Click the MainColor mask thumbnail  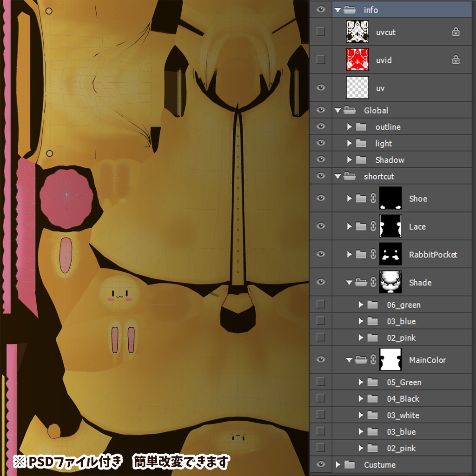tap(390, 360)
